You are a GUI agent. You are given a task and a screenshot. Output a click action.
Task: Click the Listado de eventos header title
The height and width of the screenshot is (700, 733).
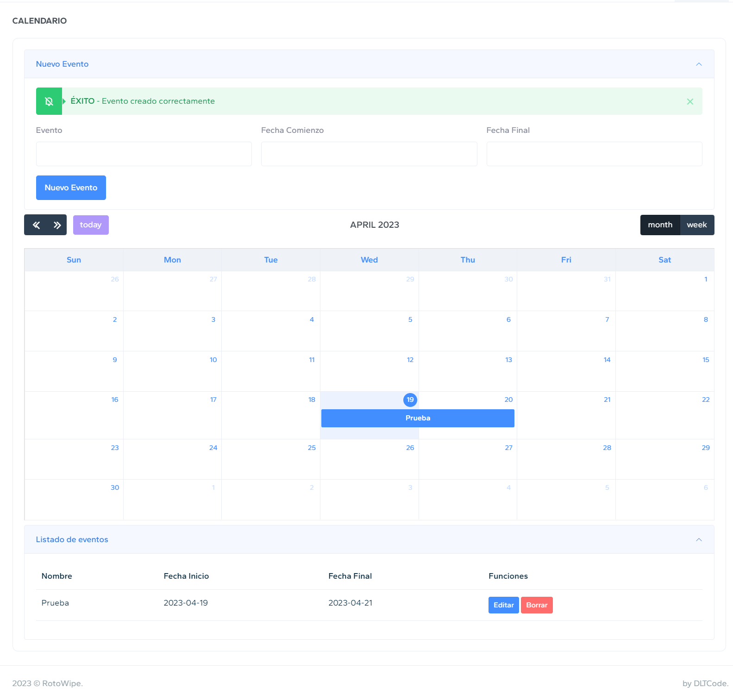coord(72,540)
